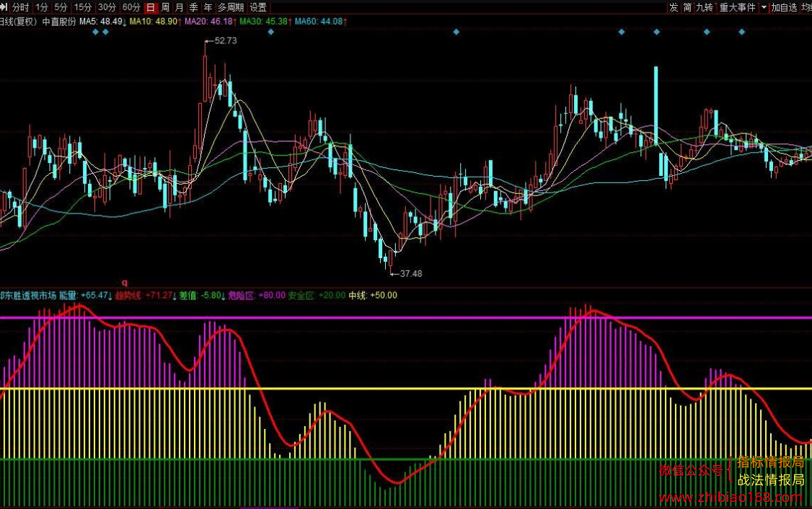Click the 发 toolbar button
This screenshot has height=509, width=812.
pos(674,7)
